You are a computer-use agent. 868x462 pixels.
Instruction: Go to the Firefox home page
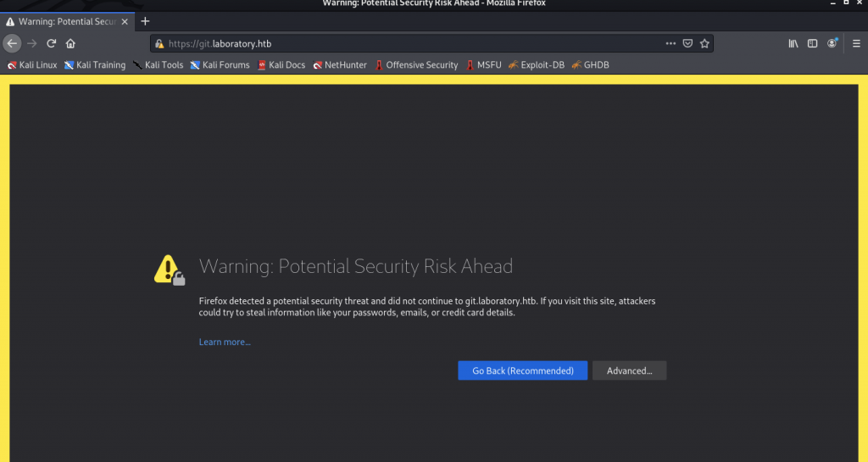click(70, 43)
